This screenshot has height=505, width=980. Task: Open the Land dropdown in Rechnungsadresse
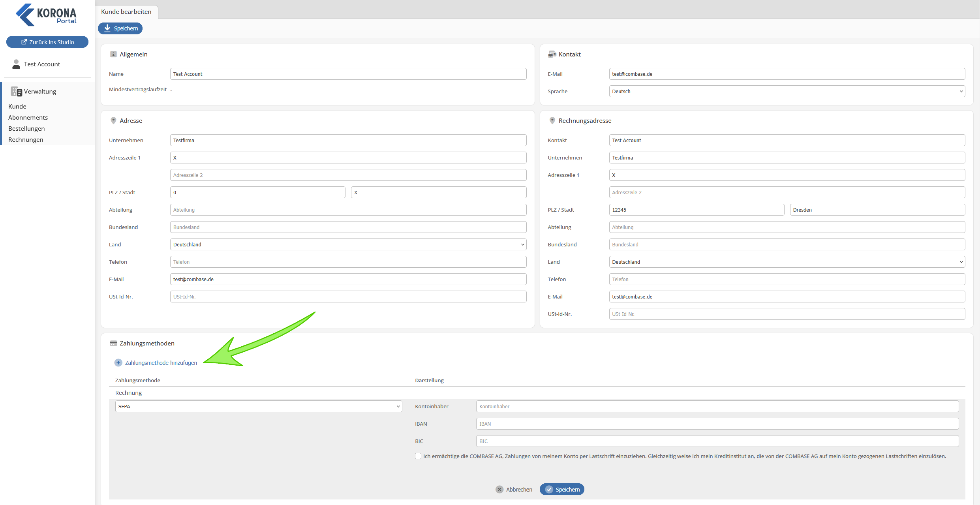(x=787, y=262)
